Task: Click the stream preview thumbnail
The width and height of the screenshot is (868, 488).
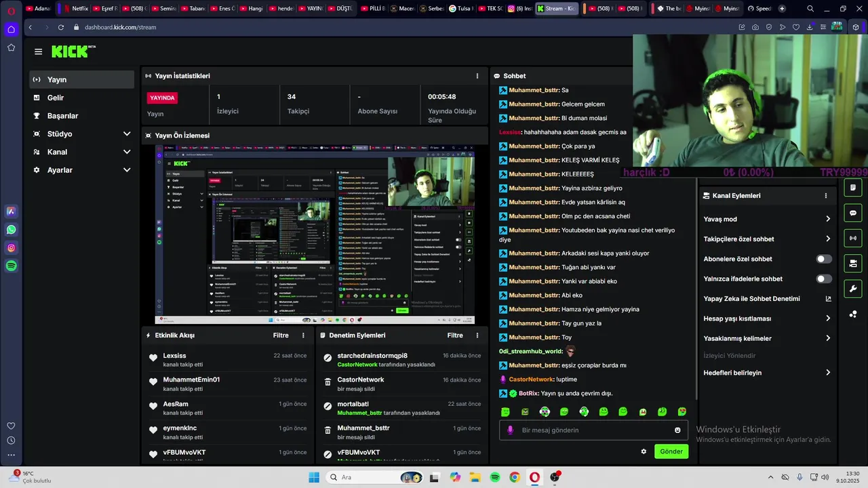Action: tap(315, 235)
